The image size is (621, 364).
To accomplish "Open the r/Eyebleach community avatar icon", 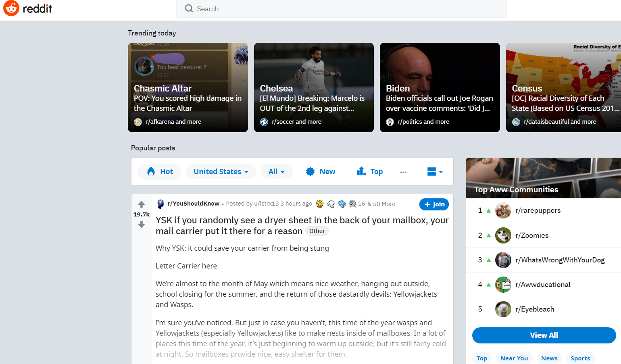I will click(503, 309).
